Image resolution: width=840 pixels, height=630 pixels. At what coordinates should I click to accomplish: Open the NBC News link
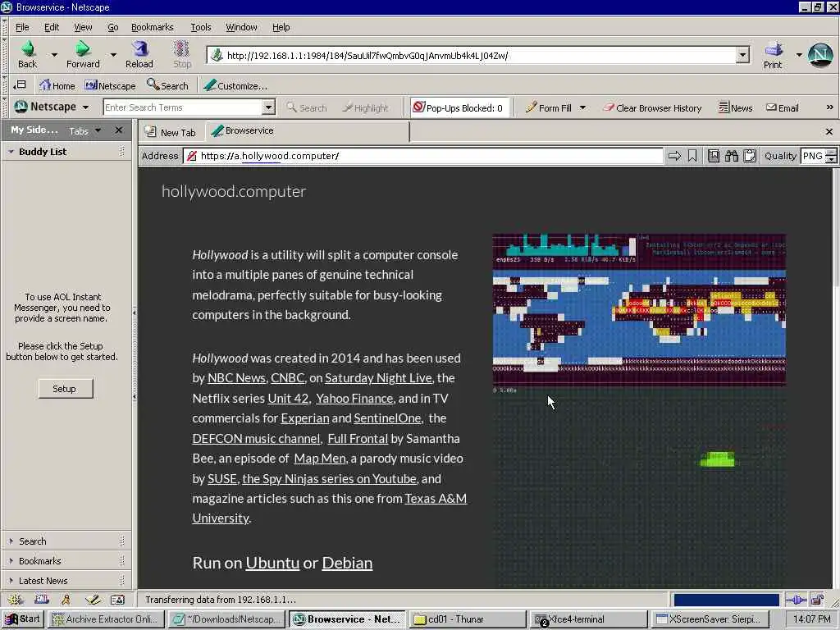236,378
